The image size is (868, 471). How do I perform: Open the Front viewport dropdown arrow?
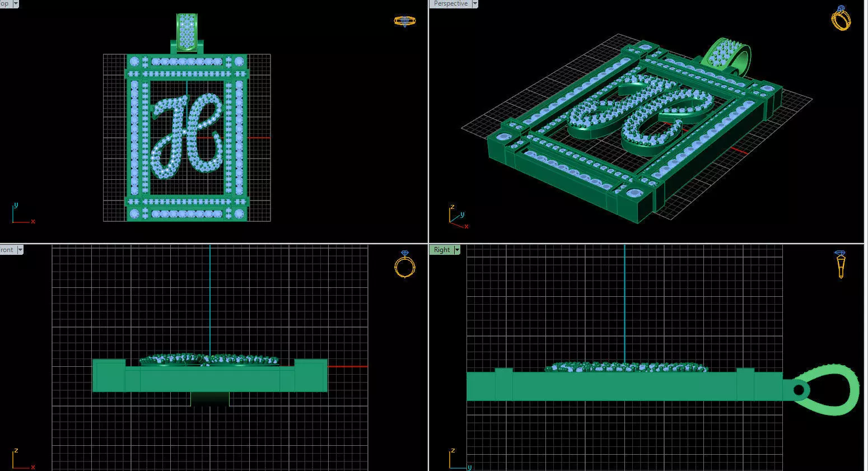click(x=20, y=250)
